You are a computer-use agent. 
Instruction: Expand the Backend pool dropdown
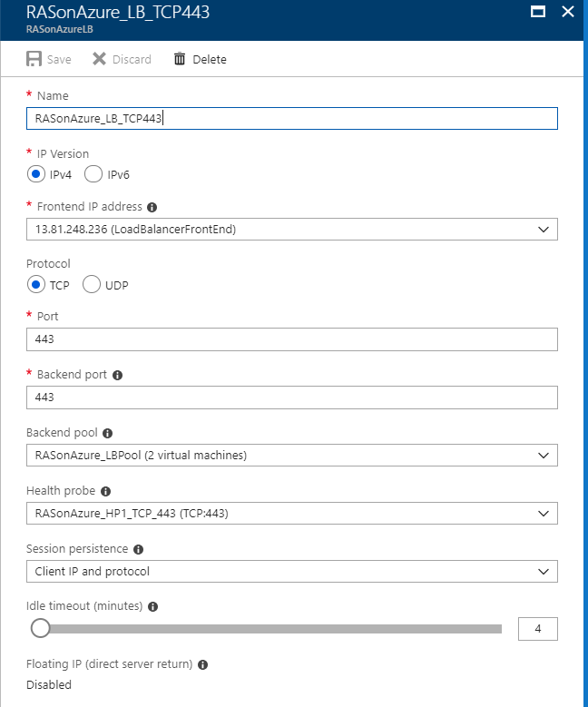pyautogui.click(x=291, y=455)
